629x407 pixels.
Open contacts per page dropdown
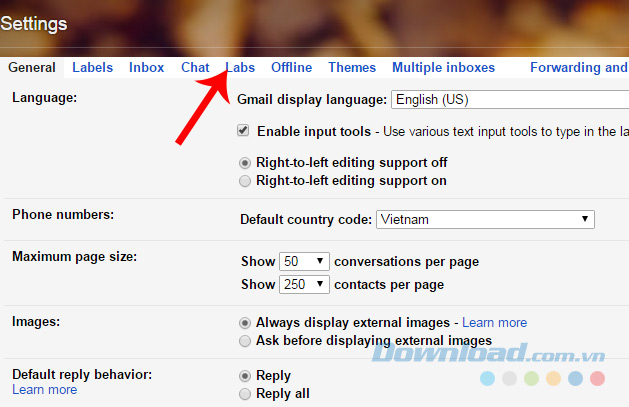[x=304, y=284]
